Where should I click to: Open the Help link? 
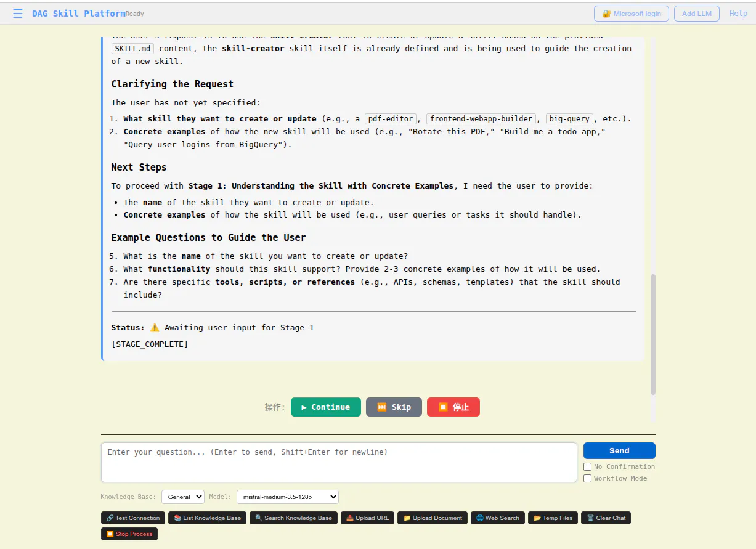(x=738, y=14)
